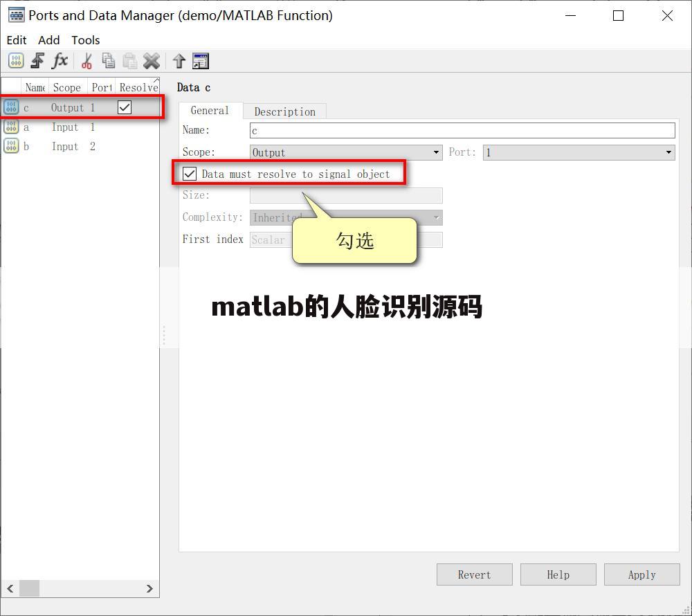The image size is (692, 616).
Task: Switch to the Description tab
Action: [284, 111]
